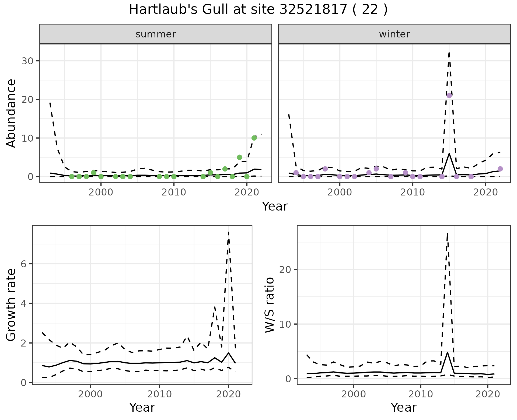Click the Year label under abundance panels
Screen dimensions: 517x420
tap(275, 206)
